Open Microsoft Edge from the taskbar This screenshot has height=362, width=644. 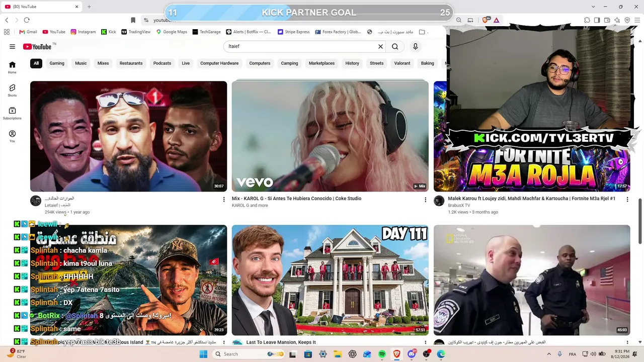coord(441,354)
